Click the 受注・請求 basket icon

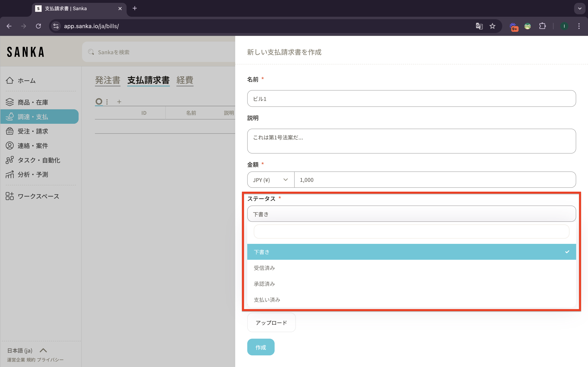point(10,131)
